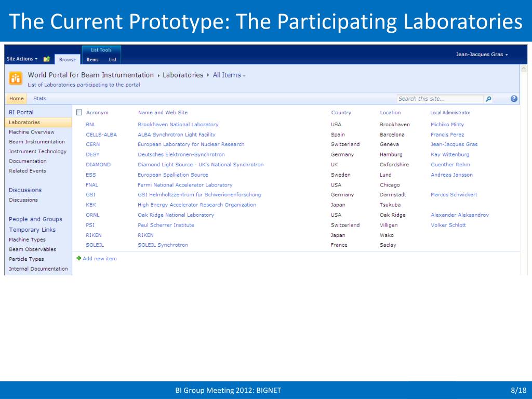Image resolution: width=532 pixels, height=399 pixels.
Task: Click the Search this site field
Action: tap(440, 99)
